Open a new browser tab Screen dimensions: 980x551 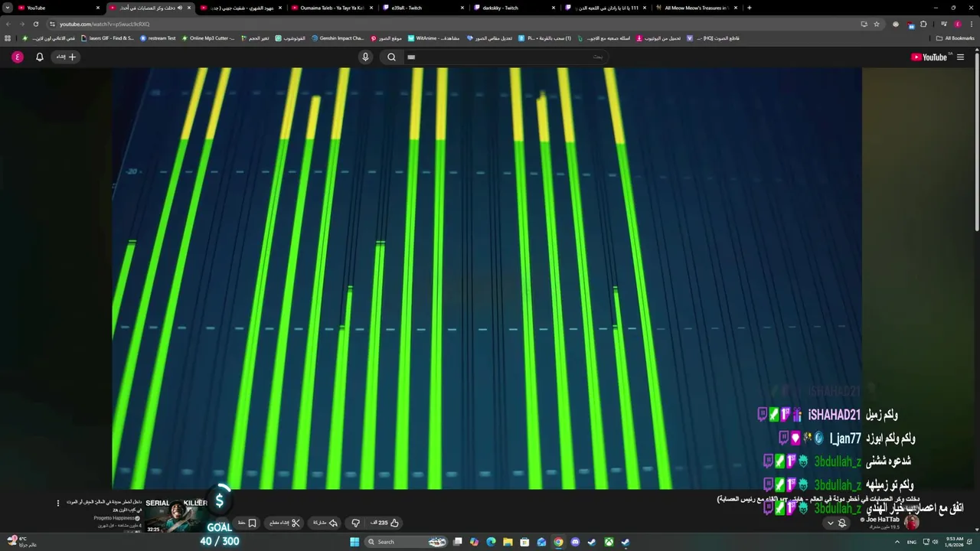coord(749,8)
